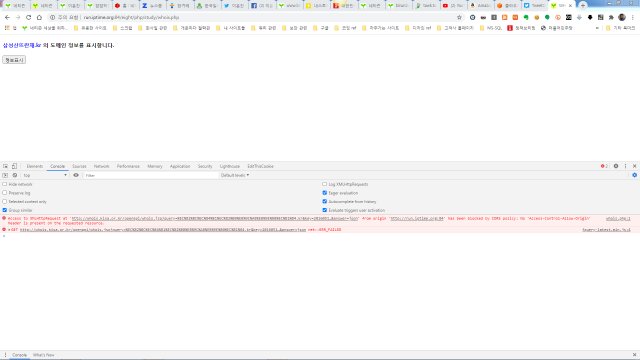This screenshot has height=360, width=640.
Task: Go back with the browser back arrow
Action: coord(7,18)
